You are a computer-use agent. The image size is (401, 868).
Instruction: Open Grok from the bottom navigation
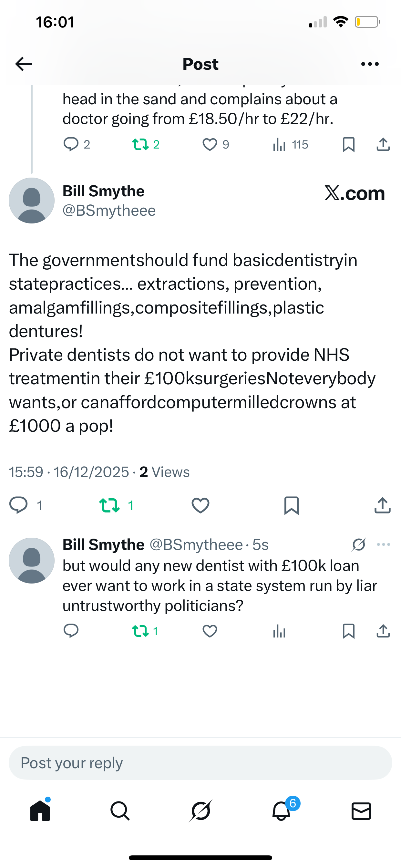(x=200, y=811)
